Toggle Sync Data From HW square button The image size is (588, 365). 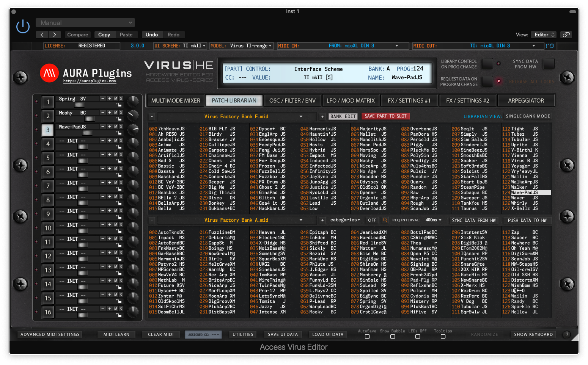[x=549, y=64]
